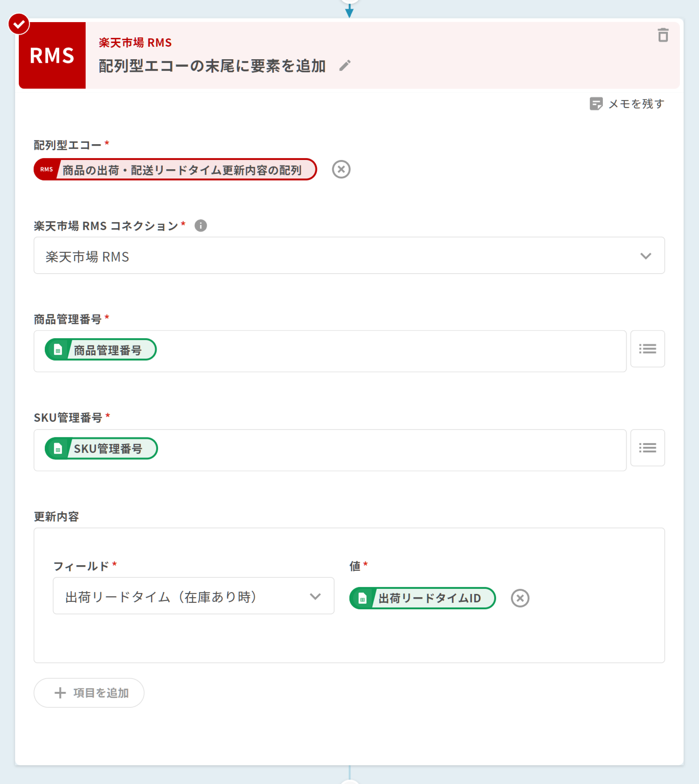Viewport: 699px width, 784px height.
Task: Clear the 出荷リードタイムID value with X
Action: [520, 598]
